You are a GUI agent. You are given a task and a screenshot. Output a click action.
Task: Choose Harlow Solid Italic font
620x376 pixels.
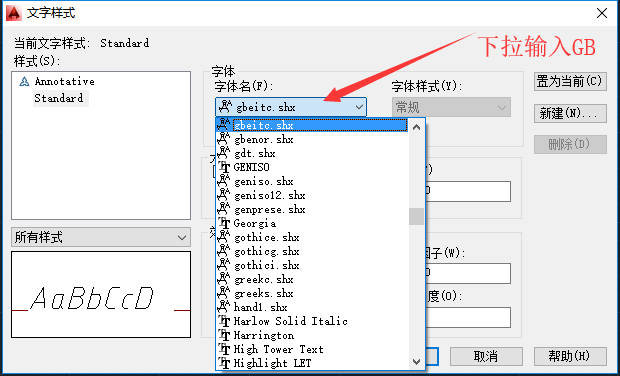(x=312, y=321)
